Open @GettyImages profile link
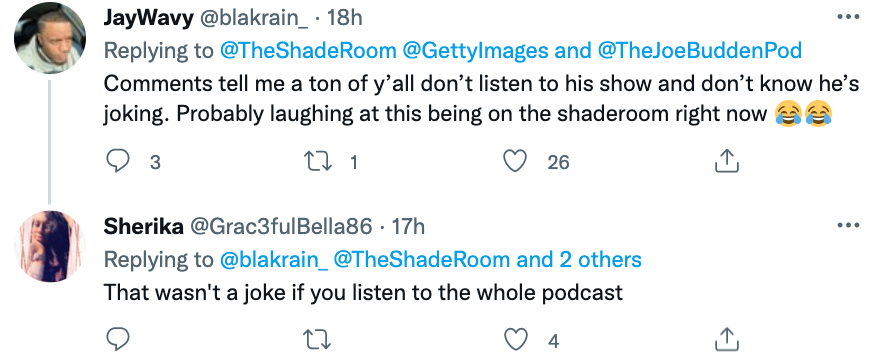This screenshot has width=878, height=363. (475, 50)
